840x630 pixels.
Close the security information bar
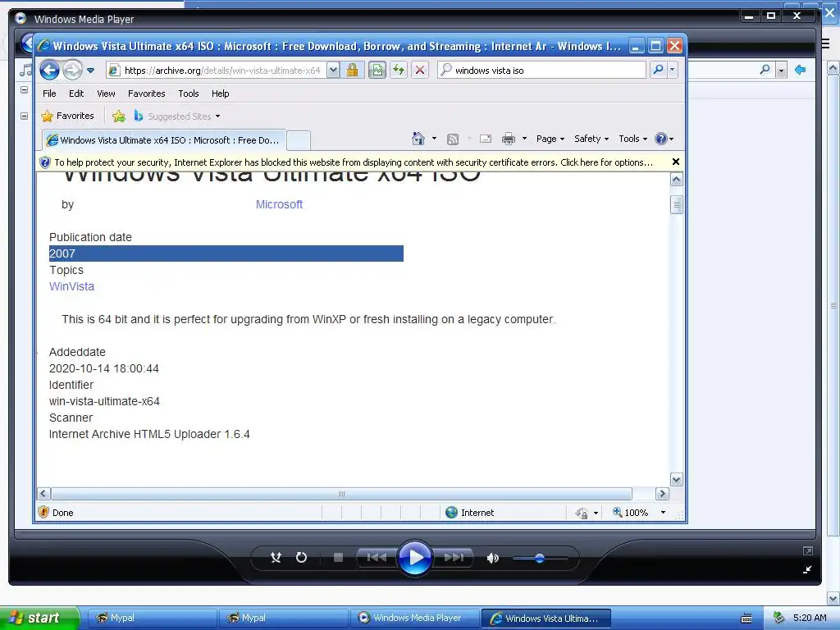[x=676, y=162]
